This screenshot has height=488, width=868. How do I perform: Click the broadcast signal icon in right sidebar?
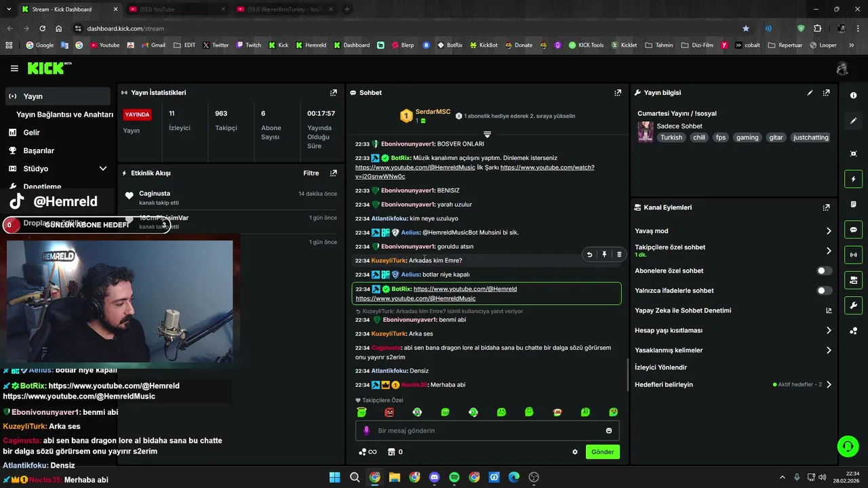coord(853,255)
